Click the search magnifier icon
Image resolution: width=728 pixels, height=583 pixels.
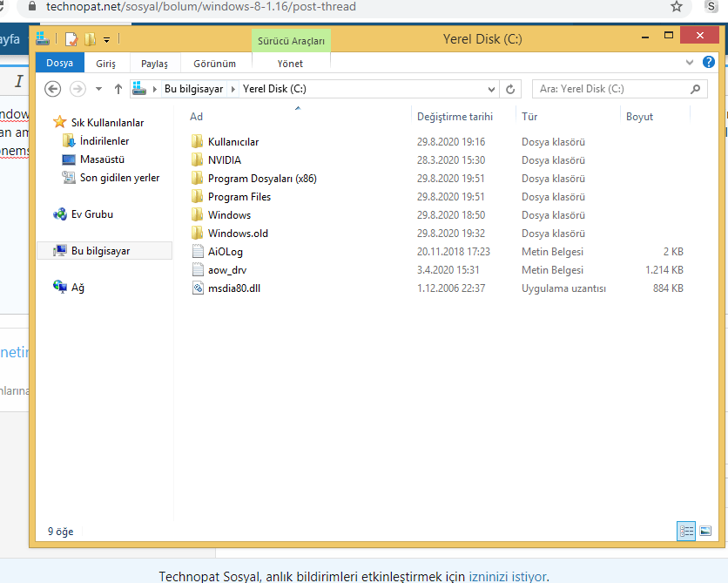pyautogui.click(x=695, y=89)
